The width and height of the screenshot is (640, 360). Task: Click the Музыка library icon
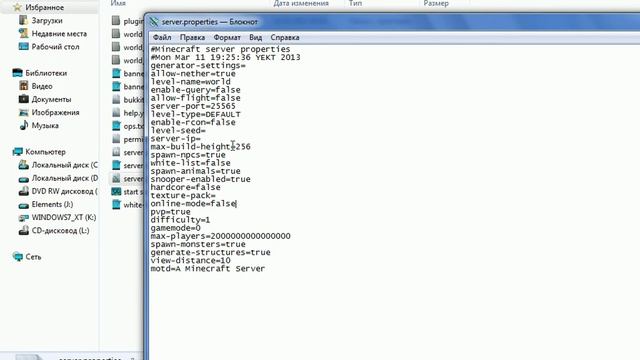[23, 125]
